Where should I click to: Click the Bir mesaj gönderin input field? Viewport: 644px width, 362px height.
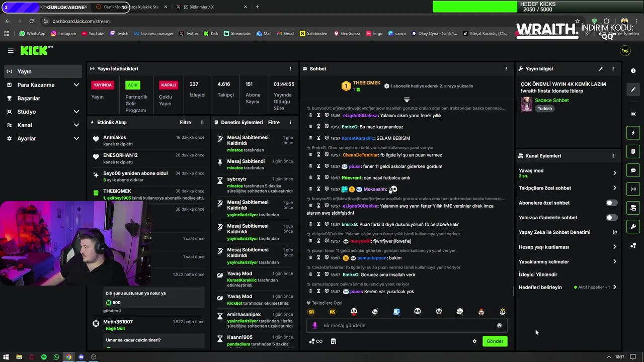[x=407, y=325]
